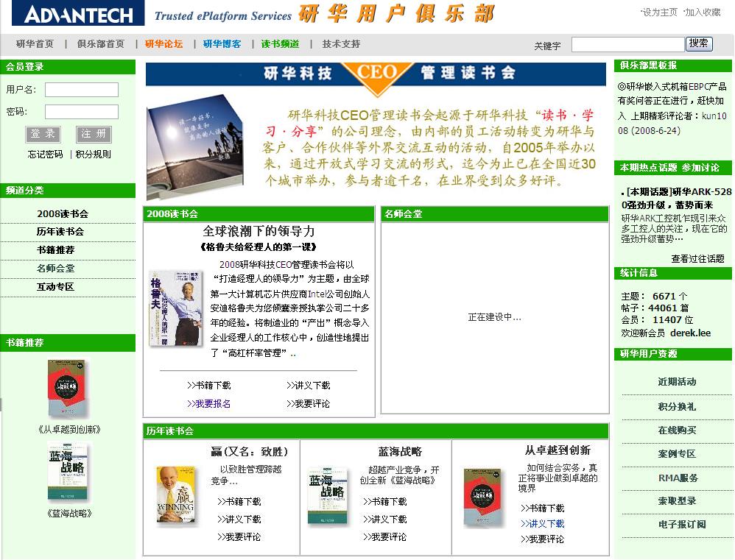Select 读书频道 in the navigation bar
The width and height of the screenshot is (735, 560).
coord(280,44)
